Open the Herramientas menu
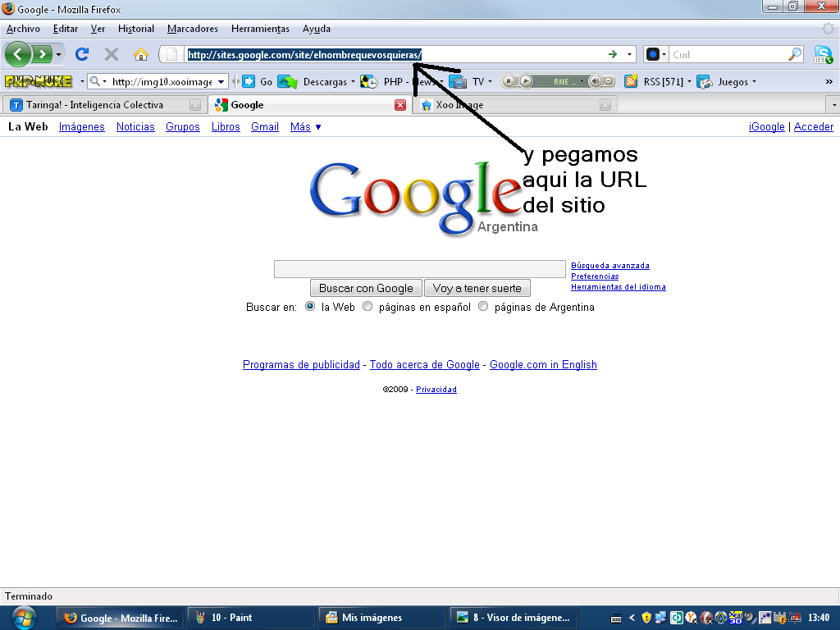The width and height of the screenshot is (840, 630). pos(260,29)
